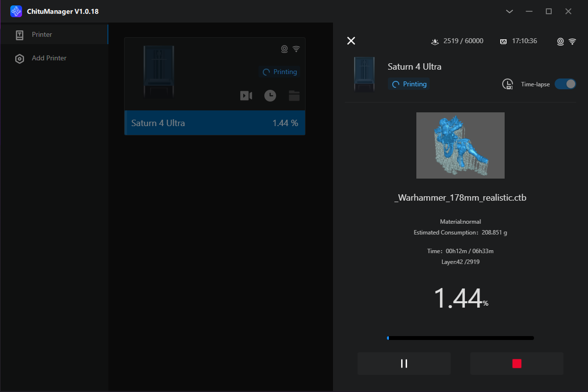
Task: Click the Layer:42 /2919 text
Action: click(x=460, y=262)
